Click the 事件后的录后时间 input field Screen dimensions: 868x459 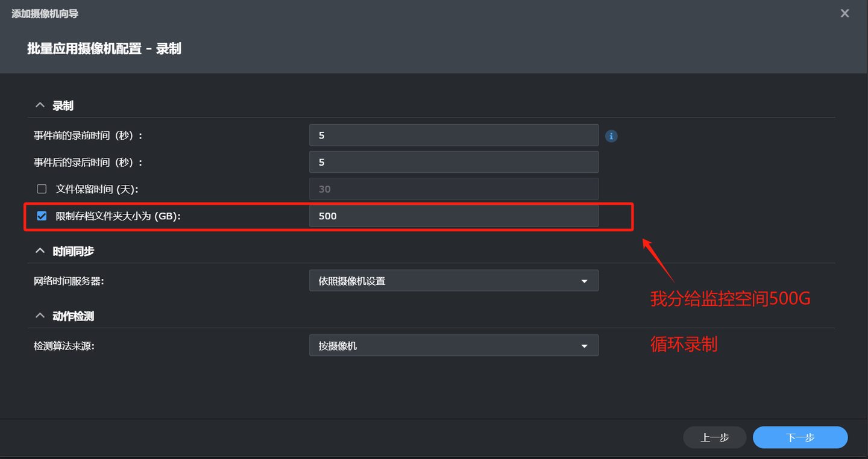453,162
